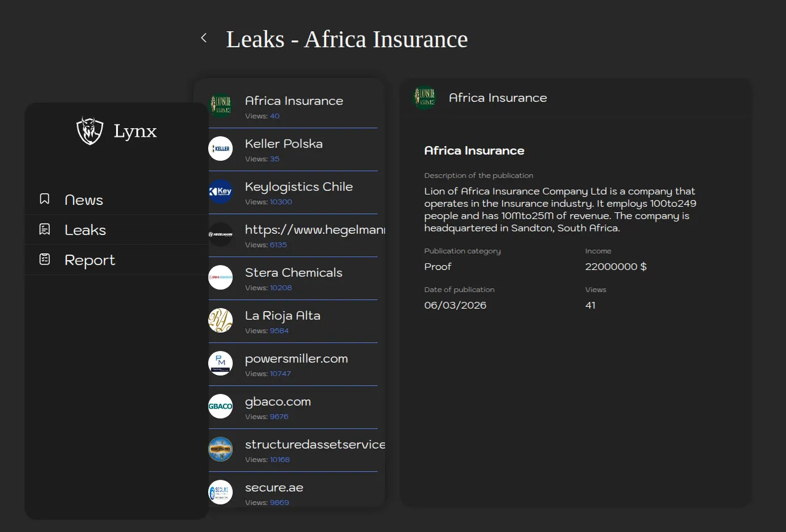Open the News menu item
The image size is (786, 532).
click(84, 200)
